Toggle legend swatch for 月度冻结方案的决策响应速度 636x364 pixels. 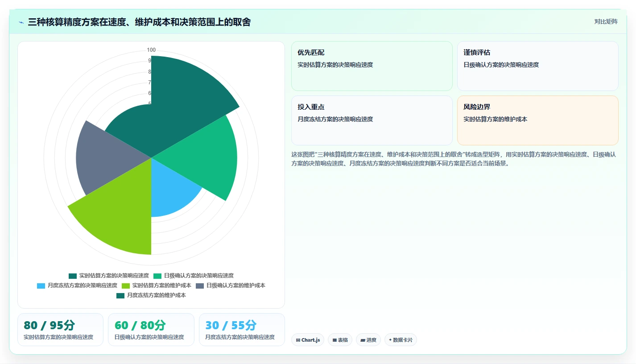click(41, 286)
